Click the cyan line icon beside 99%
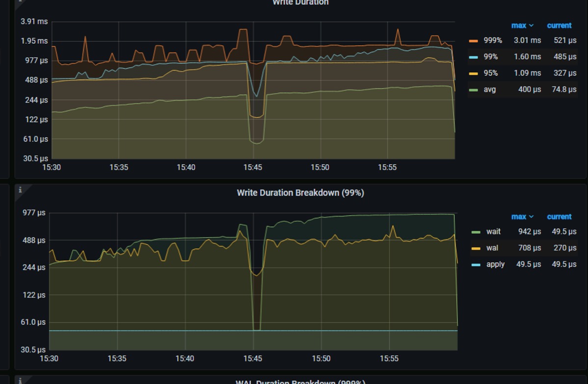 [x=474, y=56]
